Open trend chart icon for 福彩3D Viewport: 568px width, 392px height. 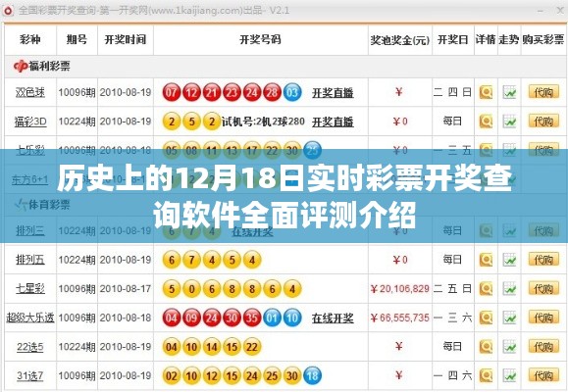tap(509, 122)
